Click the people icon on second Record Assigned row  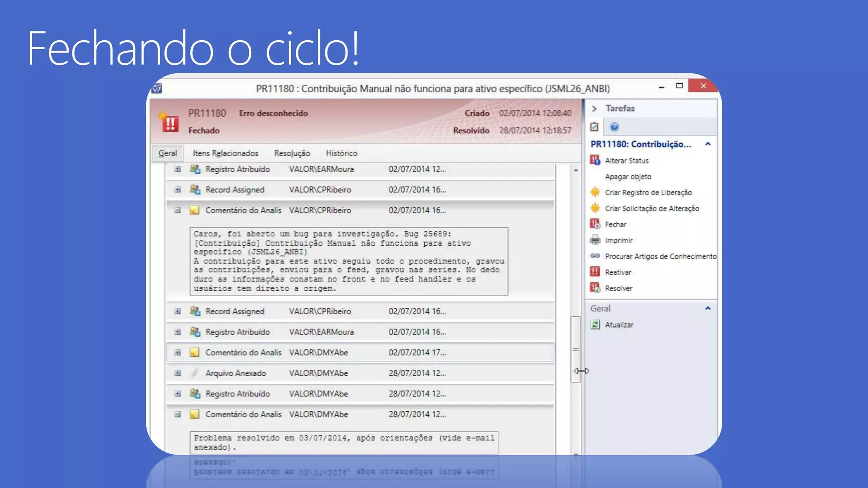tap(195, 311)
